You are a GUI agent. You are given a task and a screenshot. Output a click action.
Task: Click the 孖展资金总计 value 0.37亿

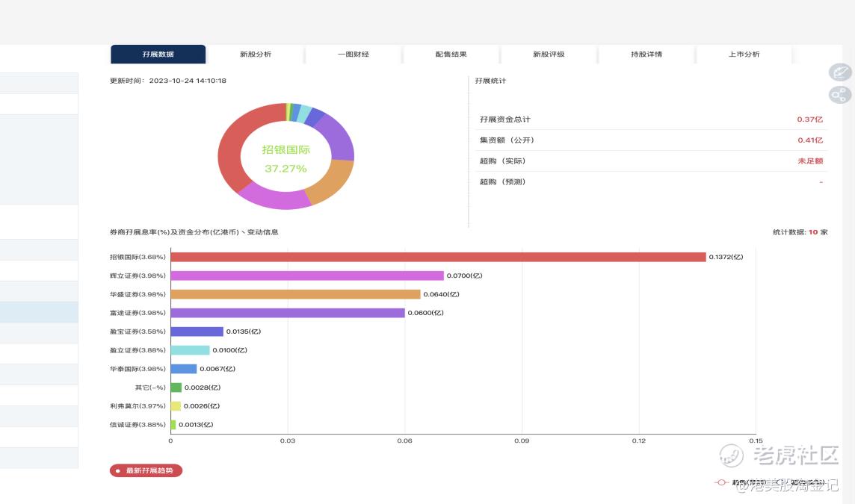pos(809,119)
